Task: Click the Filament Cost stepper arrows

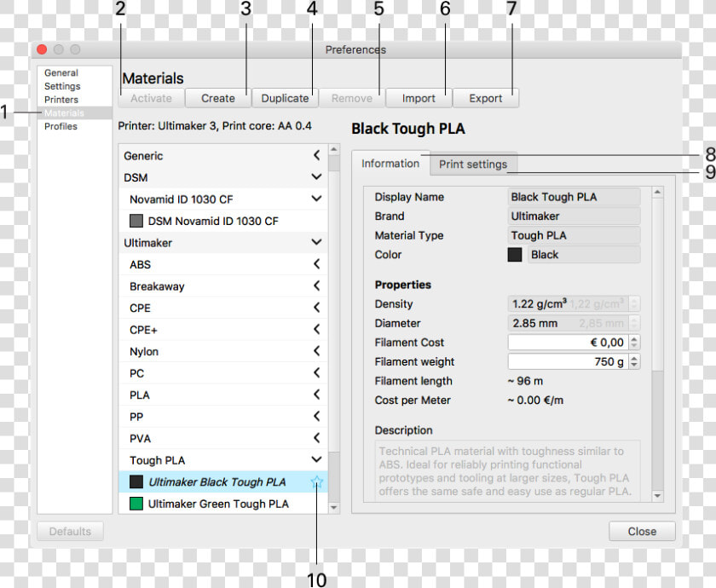Action: [634, 342]
